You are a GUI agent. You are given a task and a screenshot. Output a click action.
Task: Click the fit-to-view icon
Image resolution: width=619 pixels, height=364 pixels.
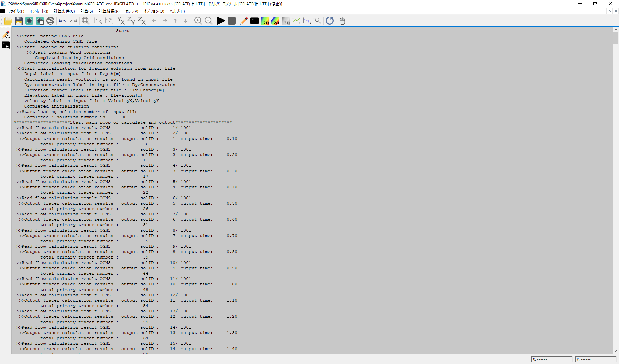85,21
